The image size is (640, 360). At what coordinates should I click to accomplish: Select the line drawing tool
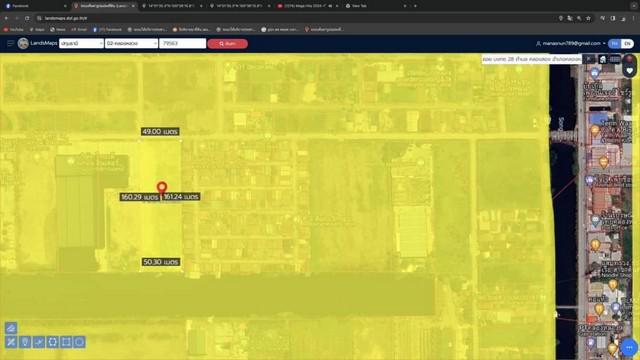pos(39,342)
